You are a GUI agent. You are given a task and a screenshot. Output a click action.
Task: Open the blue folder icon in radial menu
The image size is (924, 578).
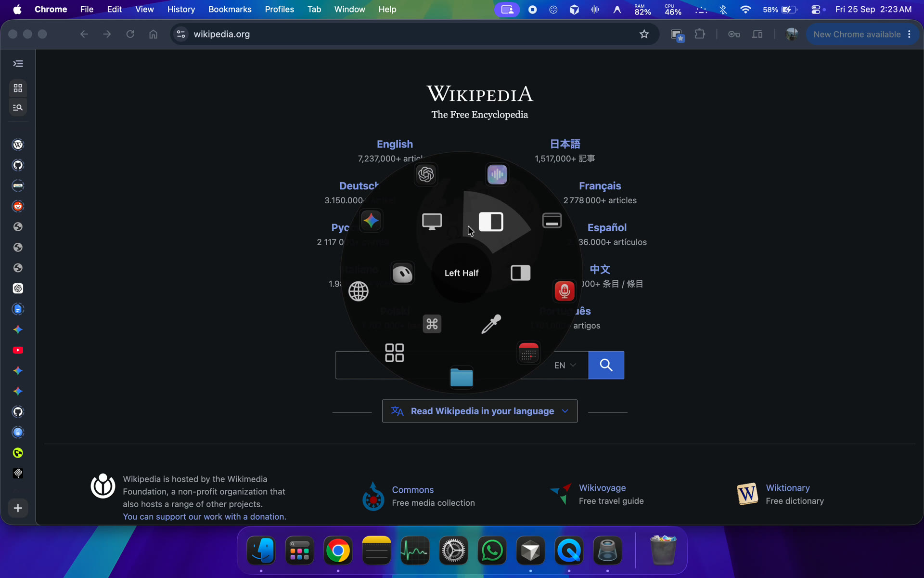click(x=462, y=377)
